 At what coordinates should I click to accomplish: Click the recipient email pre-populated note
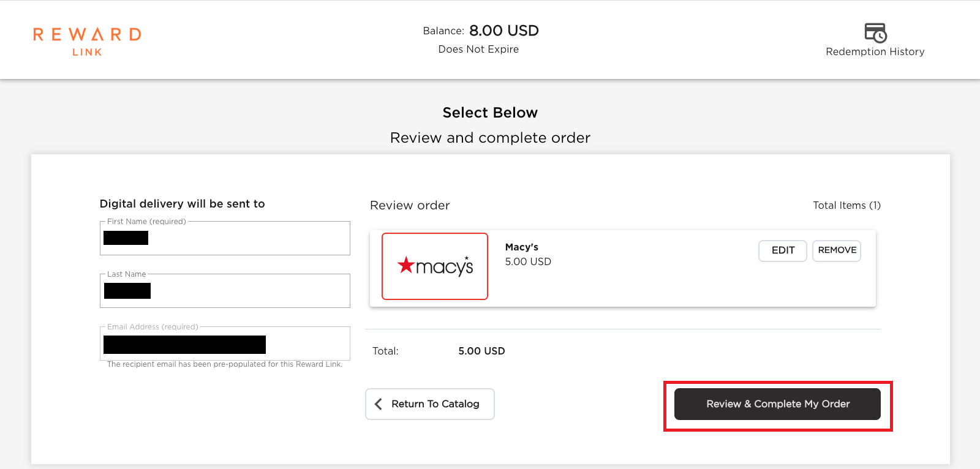225,364
